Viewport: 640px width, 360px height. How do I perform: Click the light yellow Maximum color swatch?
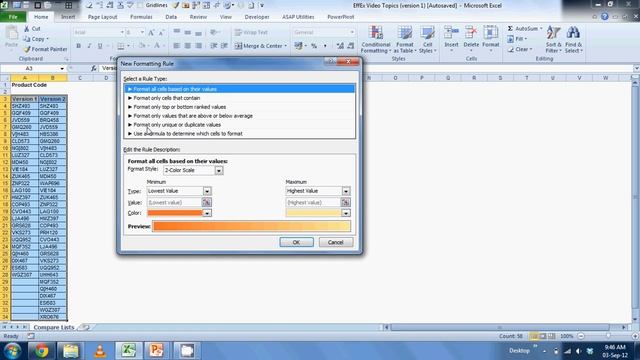point(313,213)
